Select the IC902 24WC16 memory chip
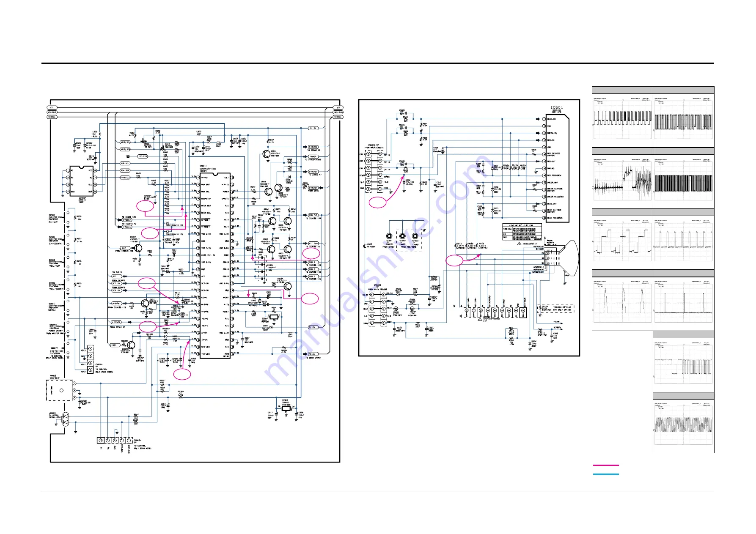This screenshot has height=534, width=756. coord(82,181)
